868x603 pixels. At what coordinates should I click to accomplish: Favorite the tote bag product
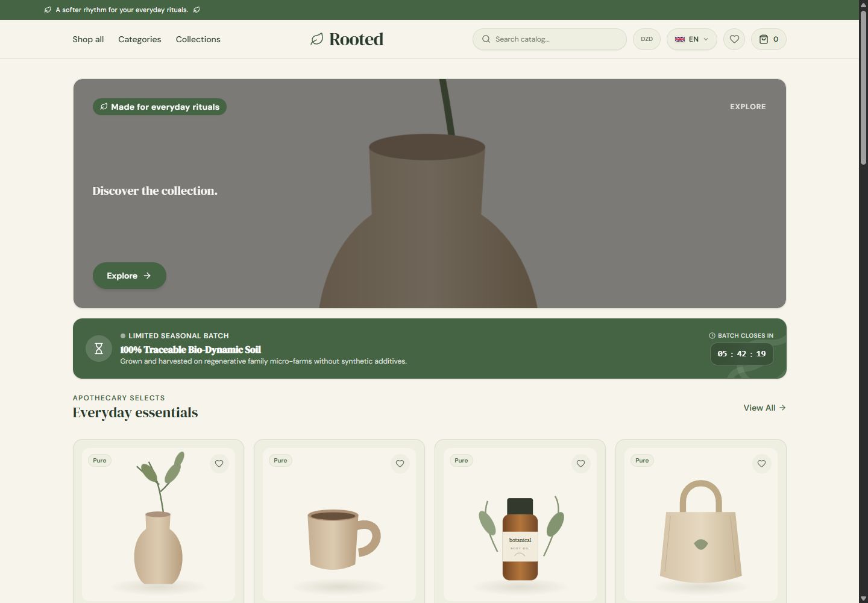pyautogui.click(x=762, y=464)
